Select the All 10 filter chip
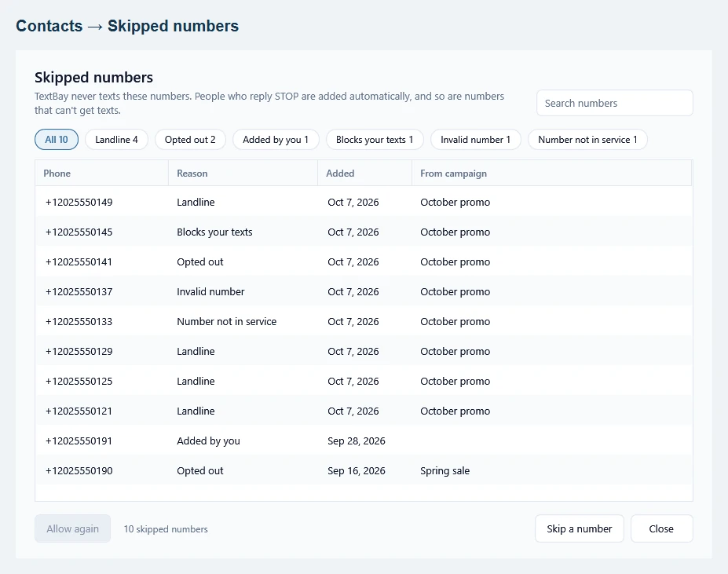Screen dimensions: 728x574 tap(57, 139)
